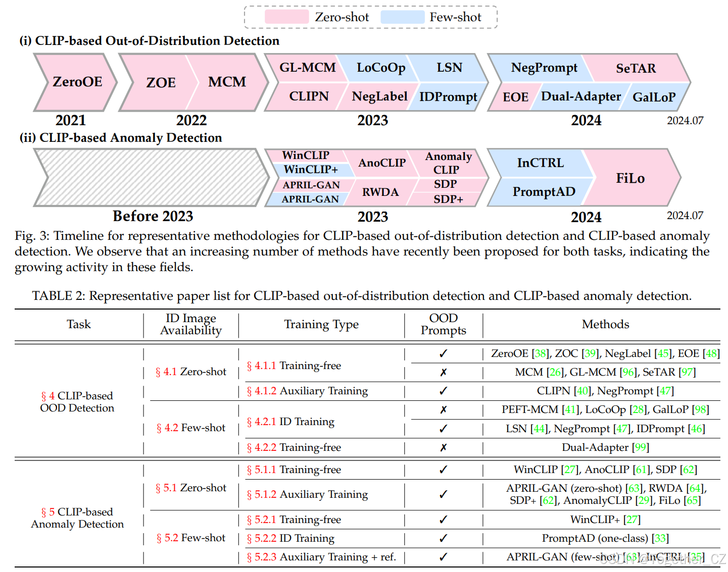Open § 5 CLIP-based Anomaly Detection link

(x=77, y=518)
